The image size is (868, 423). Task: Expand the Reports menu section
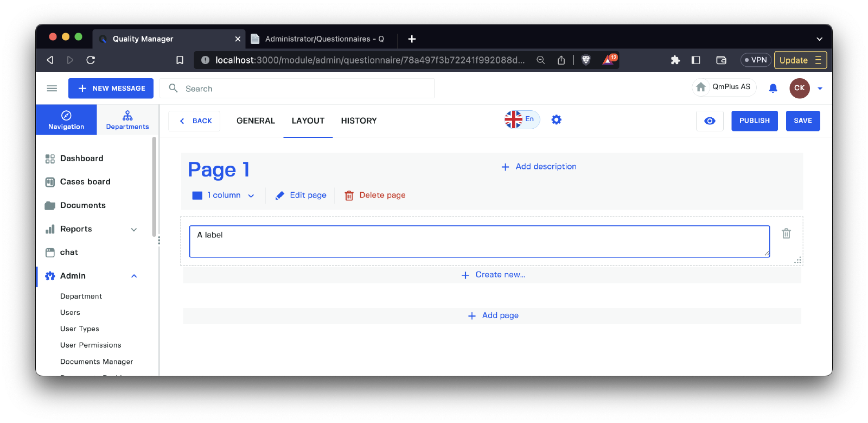tap(134, 229)
